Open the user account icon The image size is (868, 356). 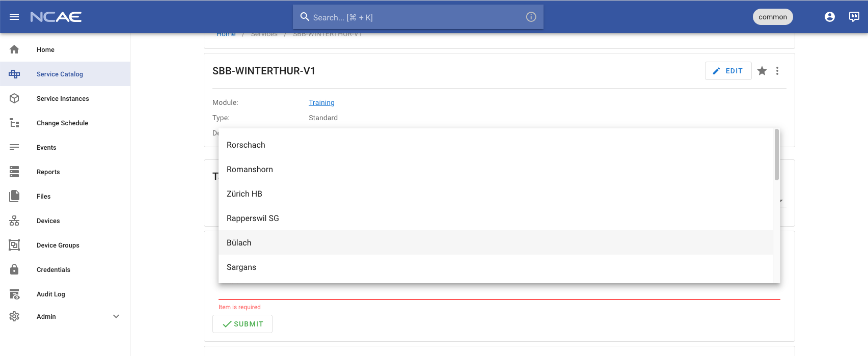[x=830, y=17]
